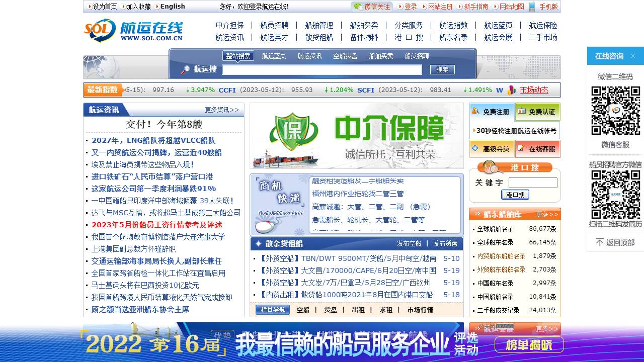This screenshot has height=362, width=644.
Task: Select the 空船货盘 search tab
Action: (345, 56)
